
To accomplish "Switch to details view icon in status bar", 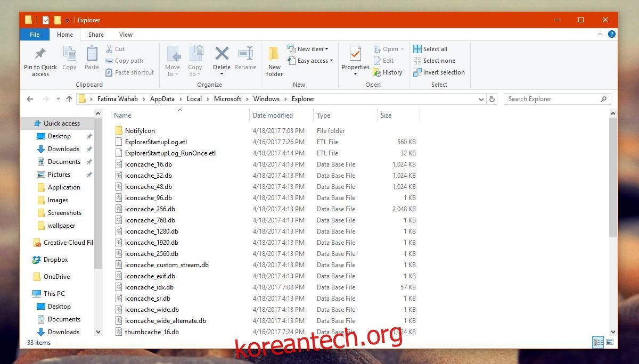I will tap(598, 342).
